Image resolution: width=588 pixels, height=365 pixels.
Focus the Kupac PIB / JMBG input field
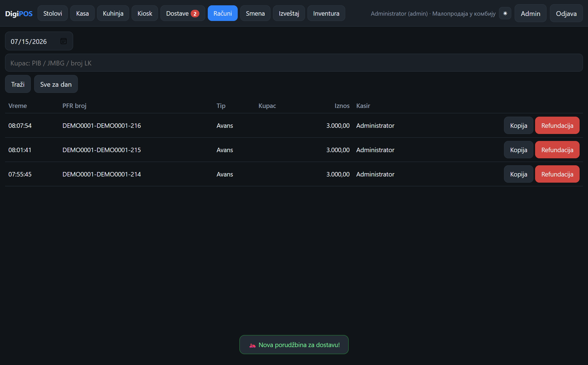[294, 63]
